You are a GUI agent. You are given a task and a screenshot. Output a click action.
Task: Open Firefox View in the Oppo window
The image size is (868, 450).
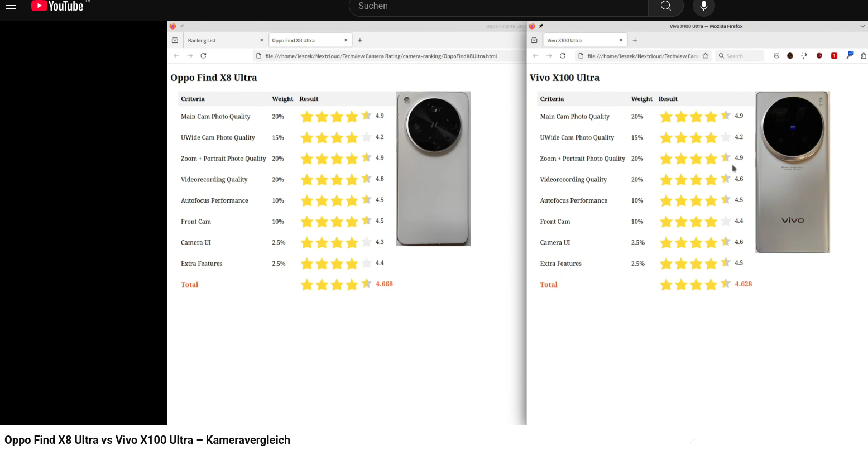[x=175, y=40]
